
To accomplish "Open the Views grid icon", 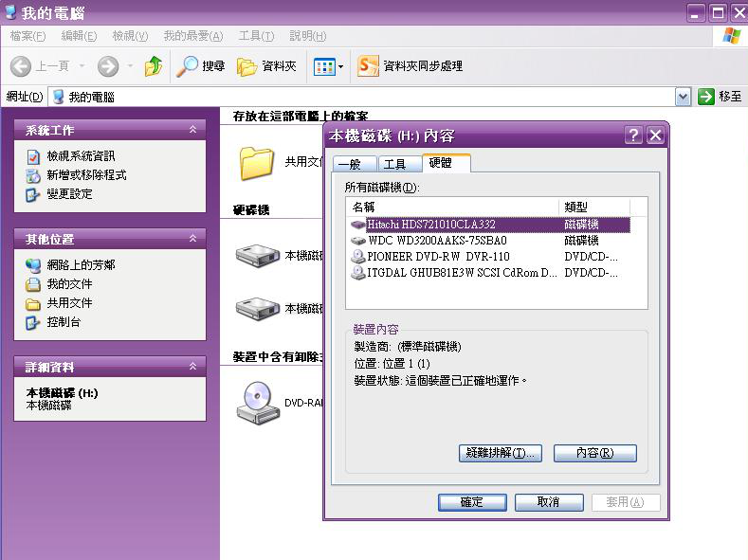I will tap(324, 66).
